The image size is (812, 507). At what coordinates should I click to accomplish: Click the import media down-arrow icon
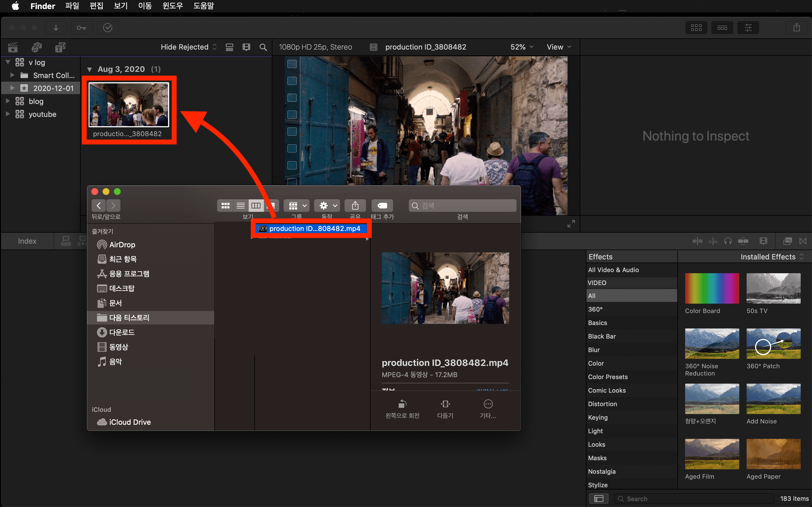coord(56,28)
